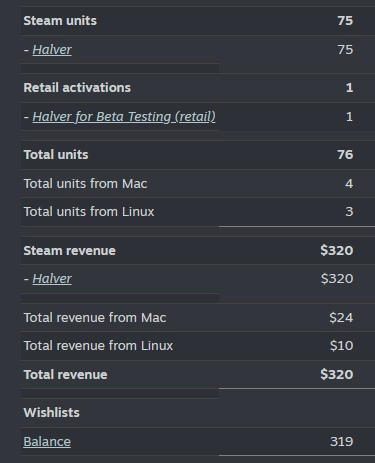Open the Halver link under Steam units
This screenshot has height=463, width=375.
[52, 50]
